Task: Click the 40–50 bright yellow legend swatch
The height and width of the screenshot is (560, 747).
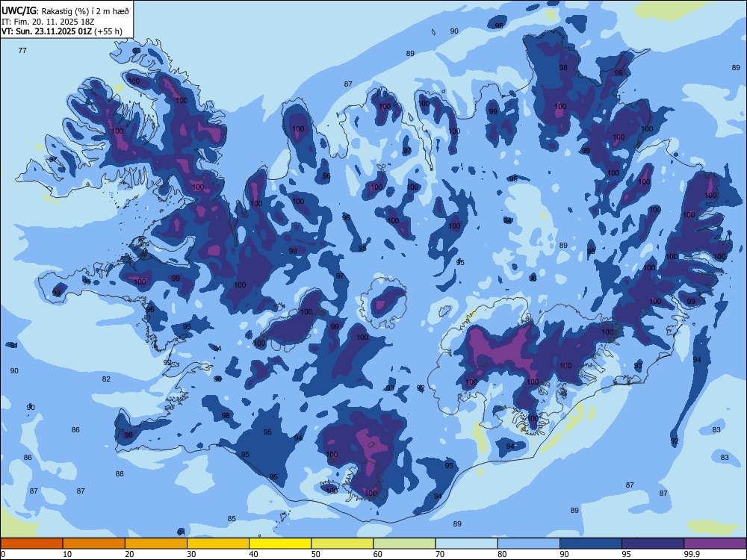Action: (280, 544)
